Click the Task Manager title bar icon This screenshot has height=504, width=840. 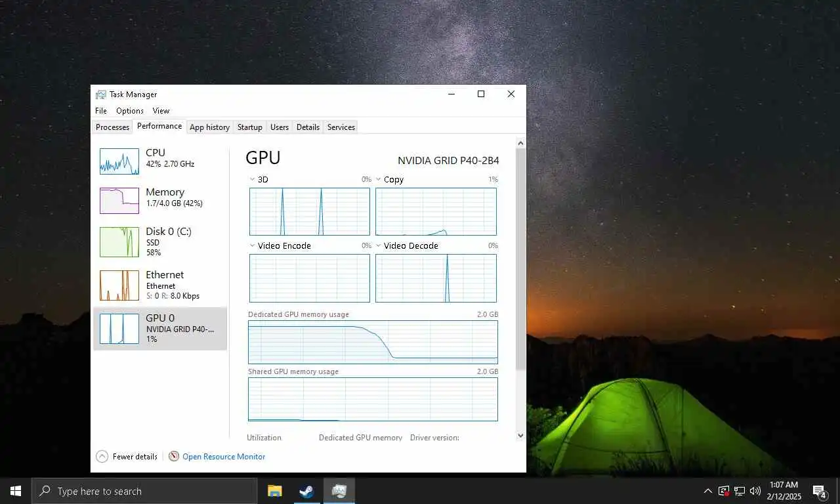tap(100, 94)
